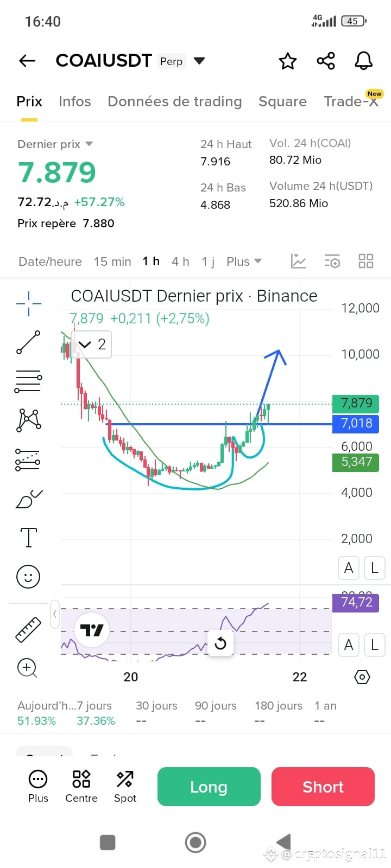The width and height of the screenshot is (391, 868).
Task: Toggle log scale L on price chart
Action: pyautogui.click(x=375, y=568)
